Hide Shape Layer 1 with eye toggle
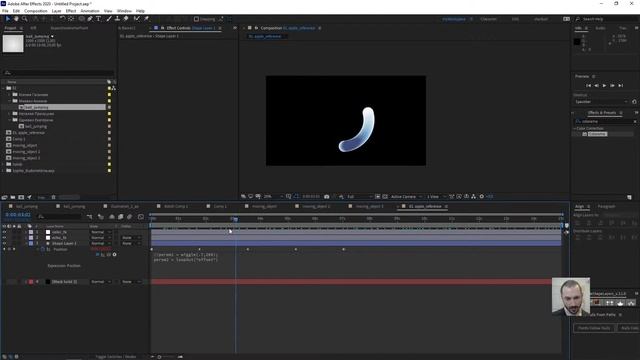Image resolution: width=640 pixels, height=360 pixels. pyautogui.click(x=4, y=243)
